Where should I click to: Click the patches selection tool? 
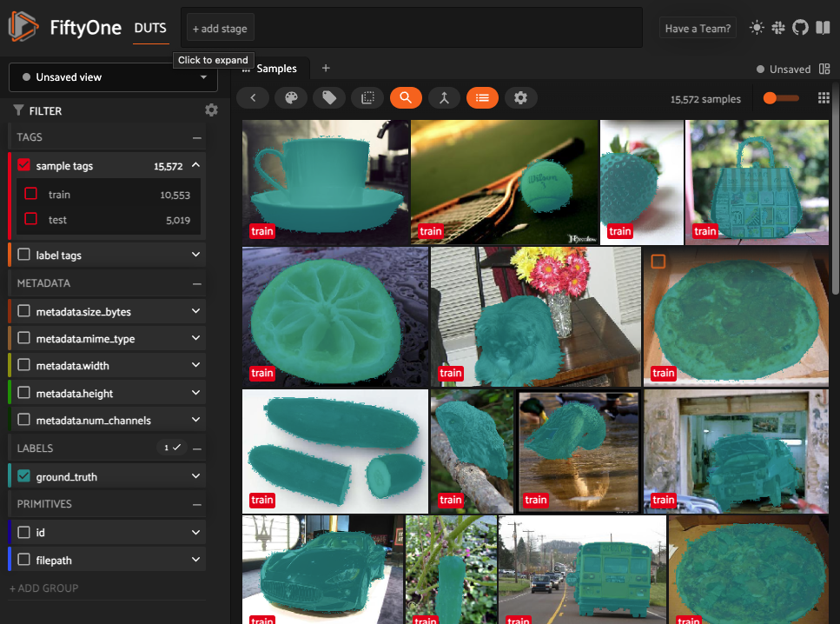(x=367, y=97)
